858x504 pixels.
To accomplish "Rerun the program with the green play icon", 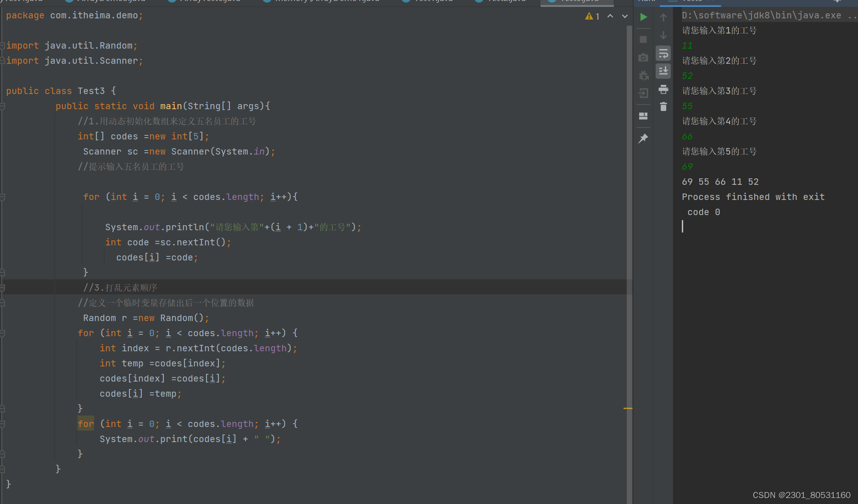I will coord(643,17).
